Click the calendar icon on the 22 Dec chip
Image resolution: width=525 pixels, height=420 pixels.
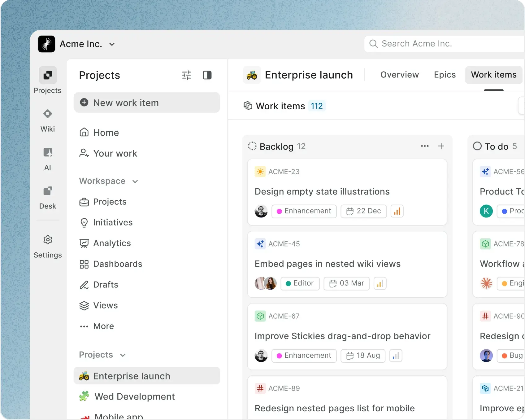pyautogui.click(x=350, y=211)
